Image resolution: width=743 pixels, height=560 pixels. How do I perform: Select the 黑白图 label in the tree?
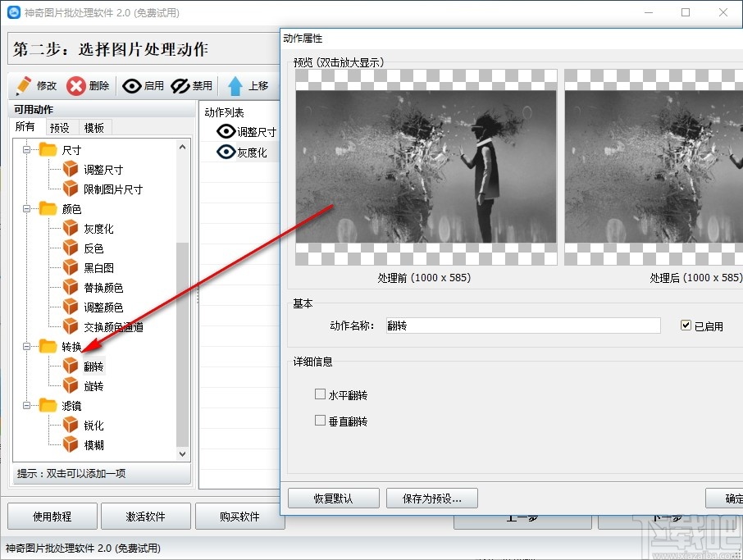point(99,267)
